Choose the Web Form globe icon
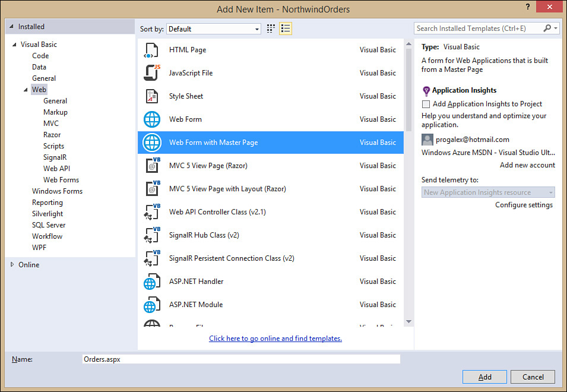 (x=152, y=119)
